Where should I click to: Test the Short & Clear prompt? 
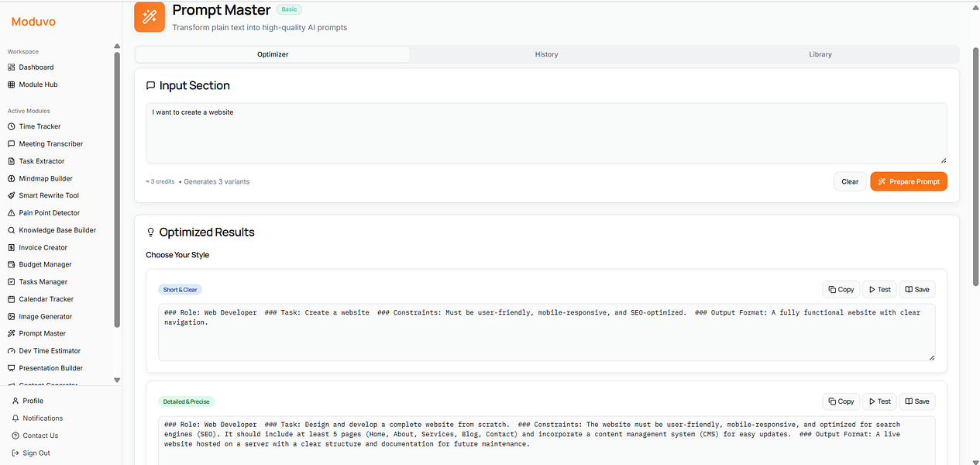tap(879, 290)
